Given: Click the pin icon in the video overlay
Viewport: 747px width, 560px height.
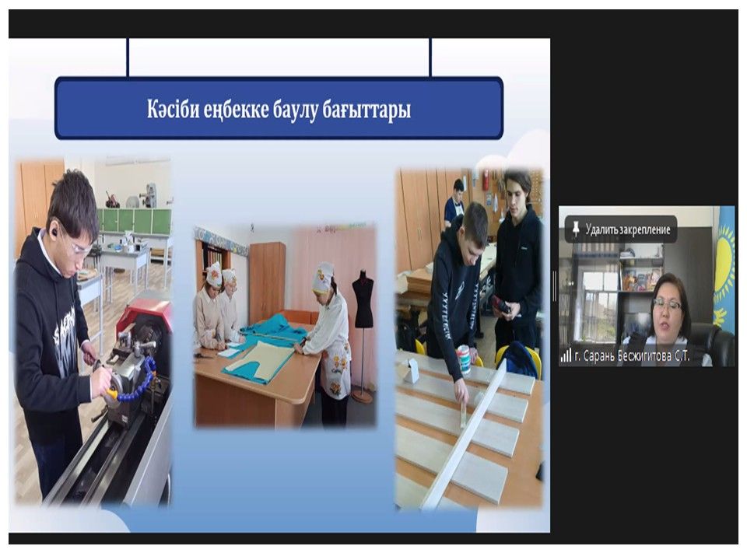Looking at the screenshot, I should [576, 229].
